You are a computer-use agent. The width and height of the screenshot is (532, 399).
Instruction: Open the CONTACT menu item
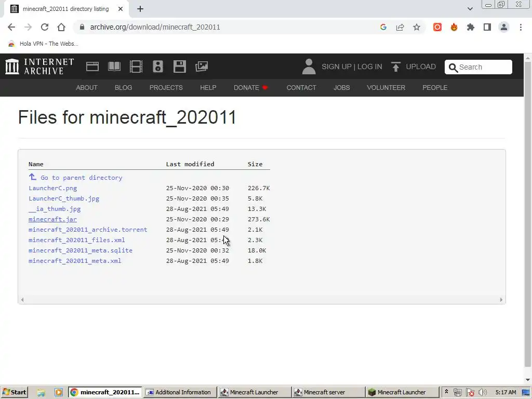[301, 87]
